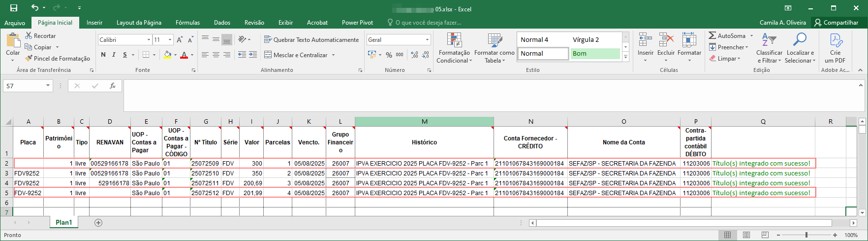Click the Percent Style number format icon
868x241 pixels.
tap(389, 55)
